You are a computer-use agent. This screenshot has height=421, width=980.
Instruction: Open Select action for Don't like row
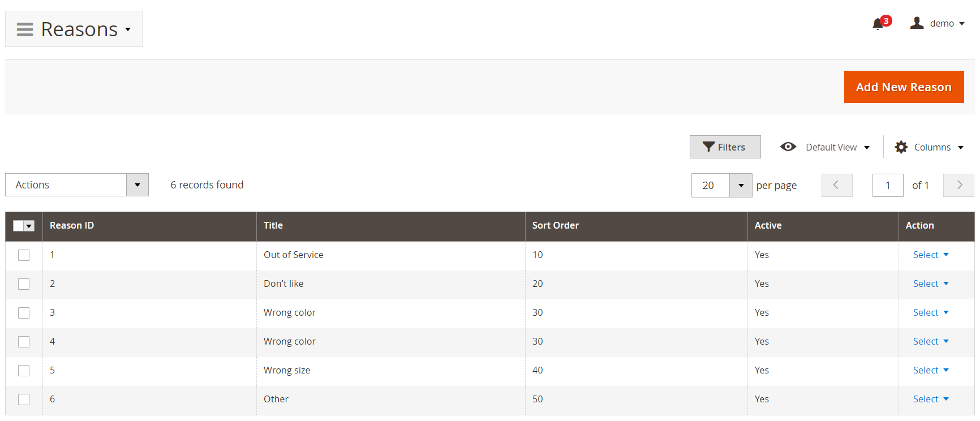pyautogui.click(x=930, y=284)
